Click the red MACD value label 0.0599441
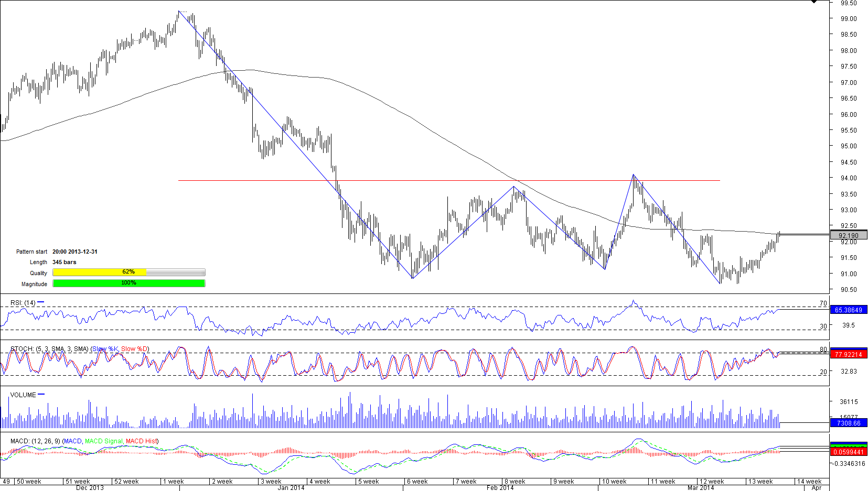This screenshot has width=868, height=491. coord(848,452)
